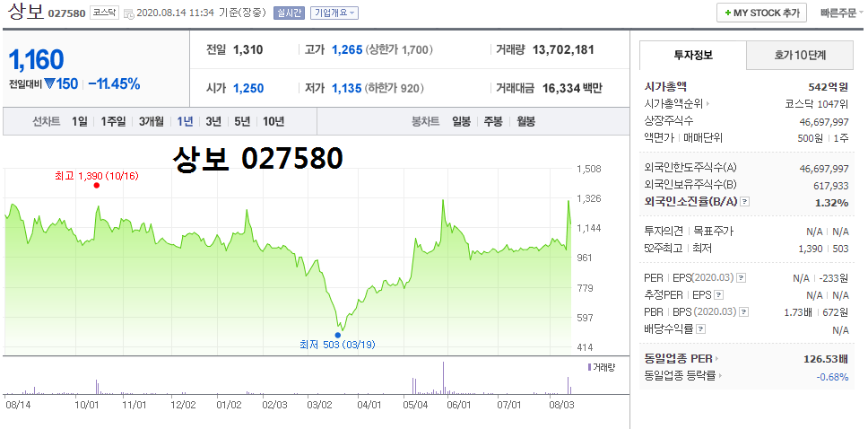
Task: Open 동일업종 PER link
Action: pyautogui.click(x=681, y=359)
